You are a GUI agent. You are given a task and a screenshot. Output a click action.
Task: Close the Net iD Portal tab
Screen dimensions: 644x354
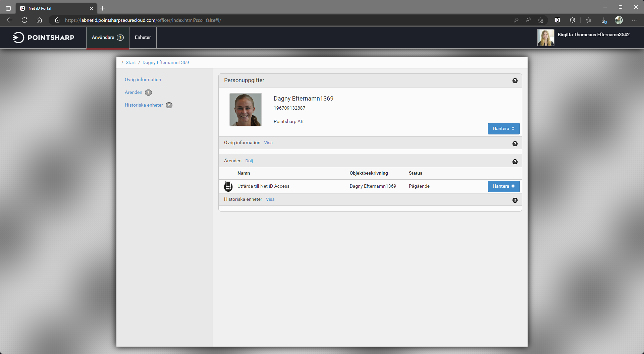tap(91, 8)
